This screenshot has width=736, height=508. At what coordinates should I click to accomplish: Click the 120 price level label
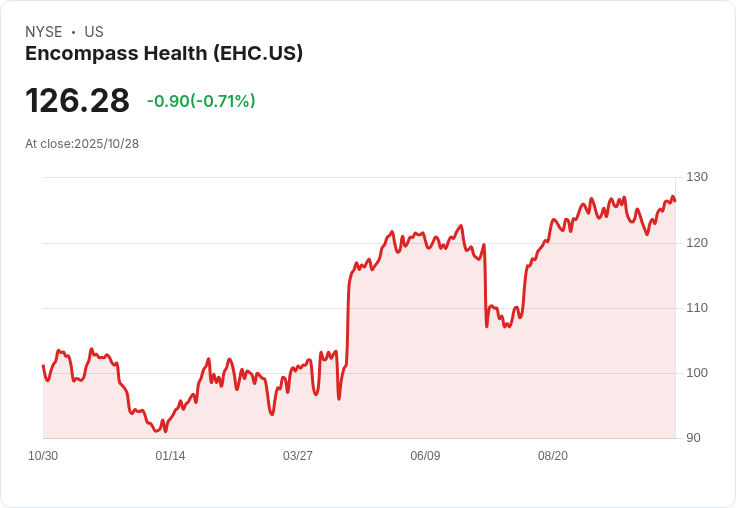click(696, 243)
